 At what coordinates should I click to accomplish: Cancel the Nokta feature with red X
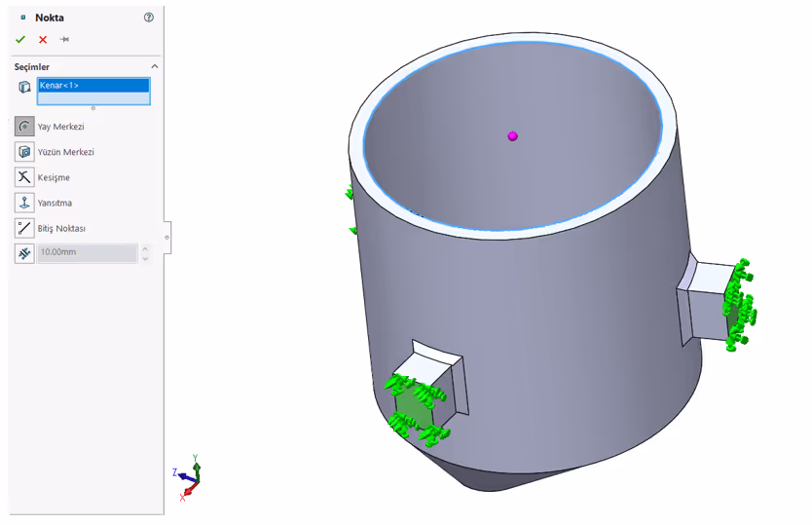click(43, 39)
